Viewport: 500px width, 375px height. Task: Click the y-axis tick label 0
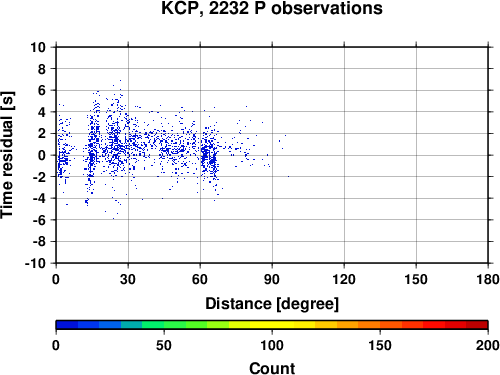(x=42, y=155)
